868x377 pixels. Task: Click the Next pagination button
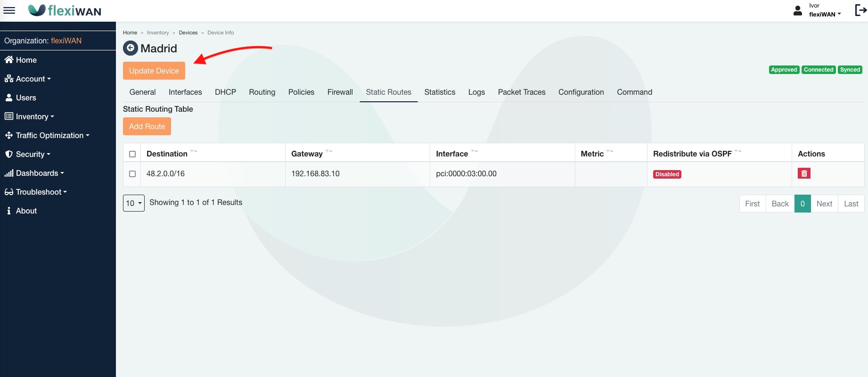coord(824,204)
